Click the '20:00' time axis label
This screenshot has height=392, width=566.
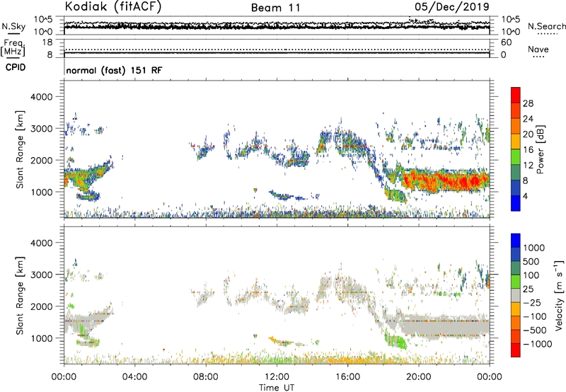pos(418,377)
